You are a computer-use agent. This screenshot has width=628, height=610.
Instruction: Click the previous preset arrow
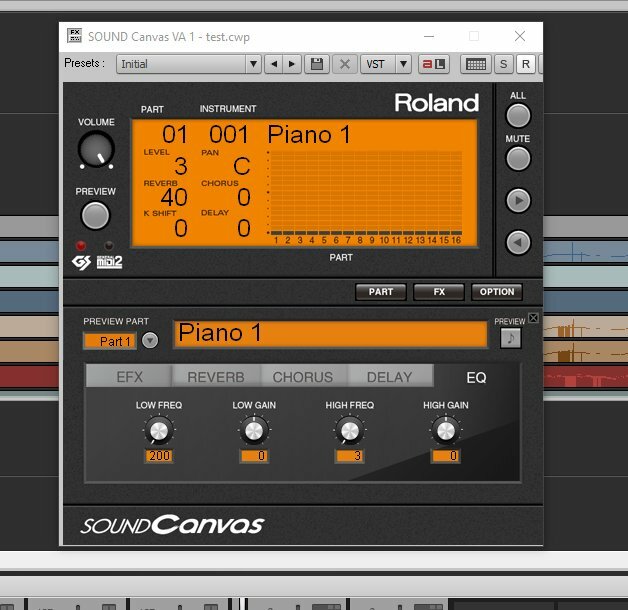click(x=274, y=64)
